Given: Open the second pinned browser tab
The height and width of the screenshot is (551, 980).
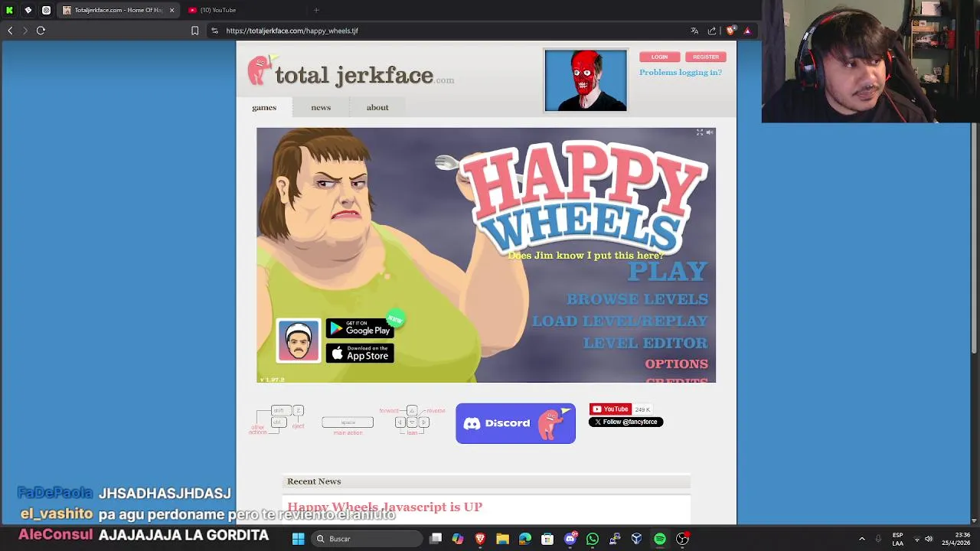Looking at the screenshot, I should [x=28, y=10].
